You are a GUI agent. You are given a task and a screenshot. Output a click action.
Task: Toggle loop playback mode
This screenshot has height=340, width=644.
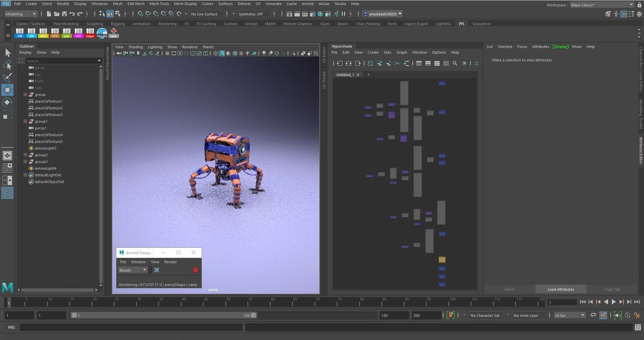tap(593, 315)
